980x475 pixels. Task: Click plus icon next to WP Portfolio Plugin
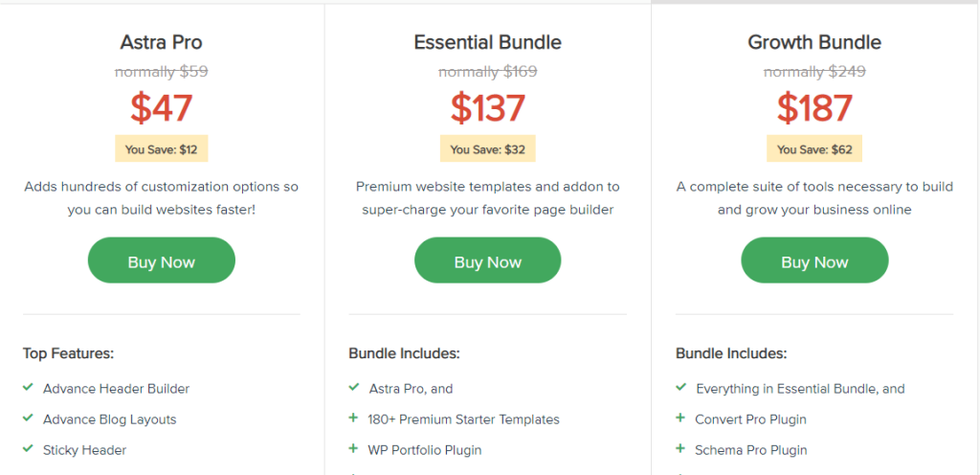[x=354, y=449]
